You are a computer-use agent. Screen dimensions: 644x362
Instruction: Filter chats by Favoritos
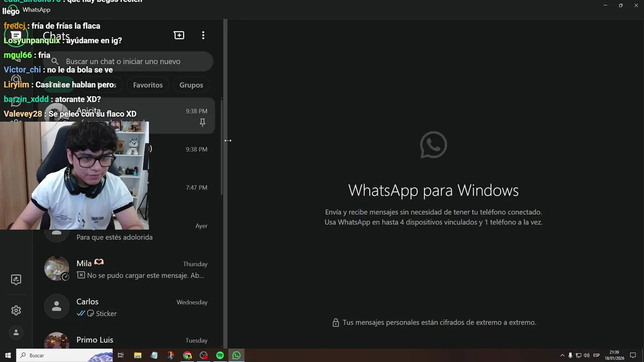point(148,85)
